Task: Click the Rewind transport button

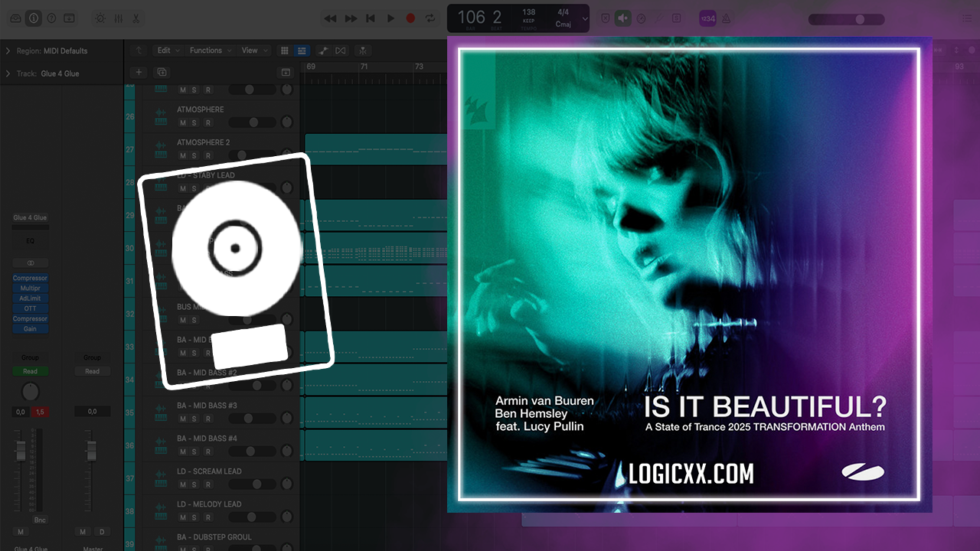Action: coord(331,18)
